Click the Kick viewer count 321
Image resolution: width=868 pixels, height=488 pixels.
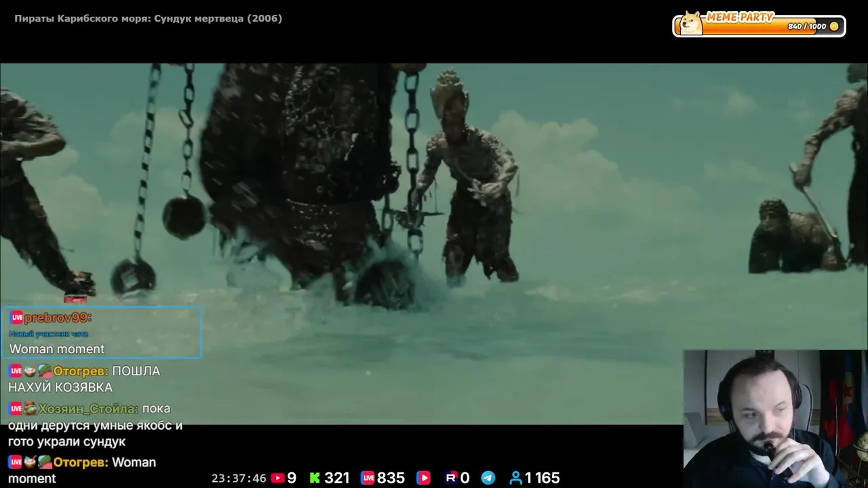(337, 479)
